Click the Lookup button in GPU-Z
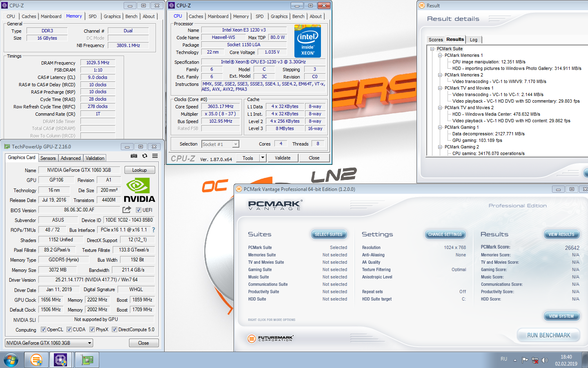The width and height of the screenshot is (588, 368). (139, 170)
